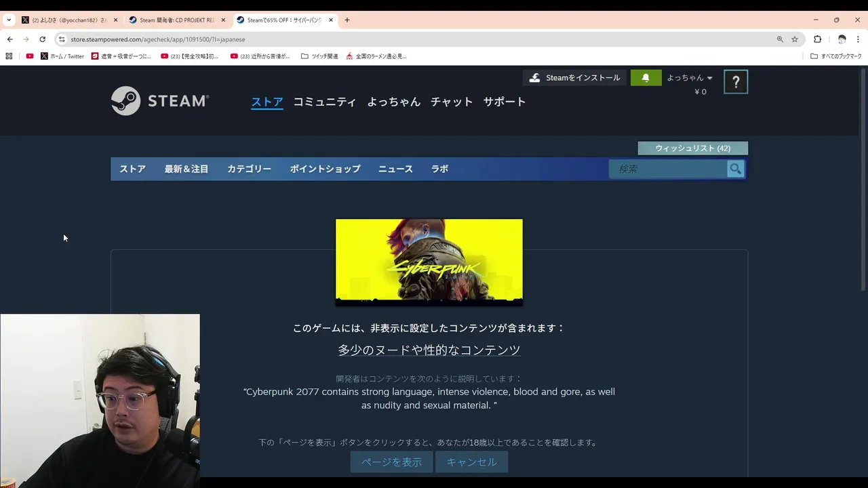Open the ツイッチ関連 bookmark folder
Screen dimensions: 868x488
(319, 56)
